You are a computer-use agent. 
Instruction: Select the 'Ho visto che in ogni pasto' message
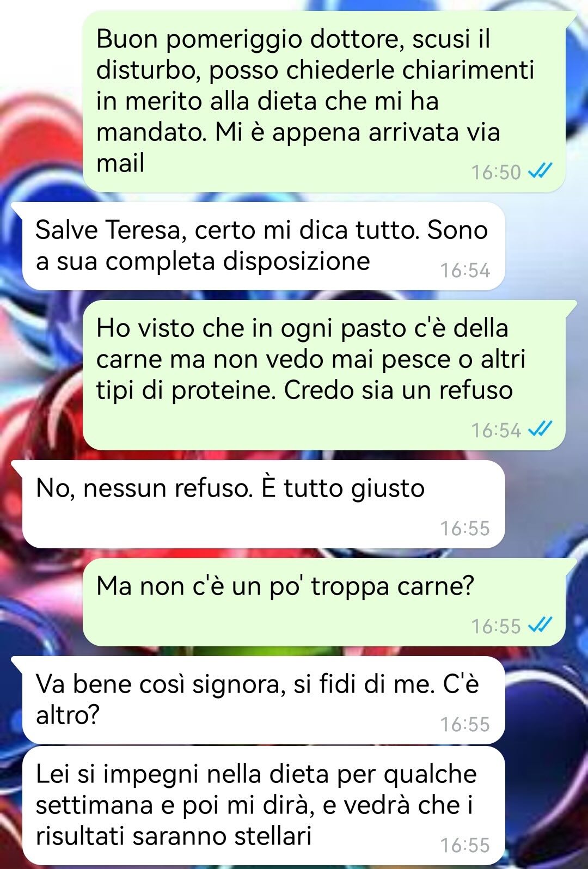pos(324,375)
